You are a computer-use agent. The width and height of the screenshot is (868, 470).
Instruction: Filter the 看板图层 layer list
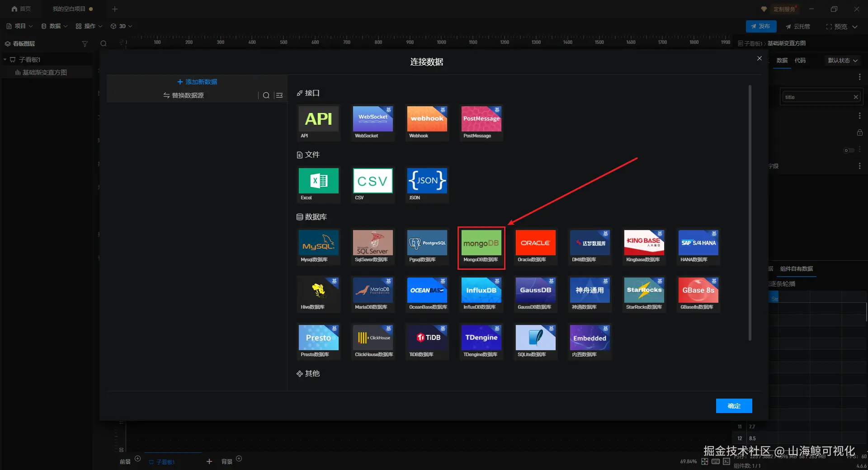(85, 44)
